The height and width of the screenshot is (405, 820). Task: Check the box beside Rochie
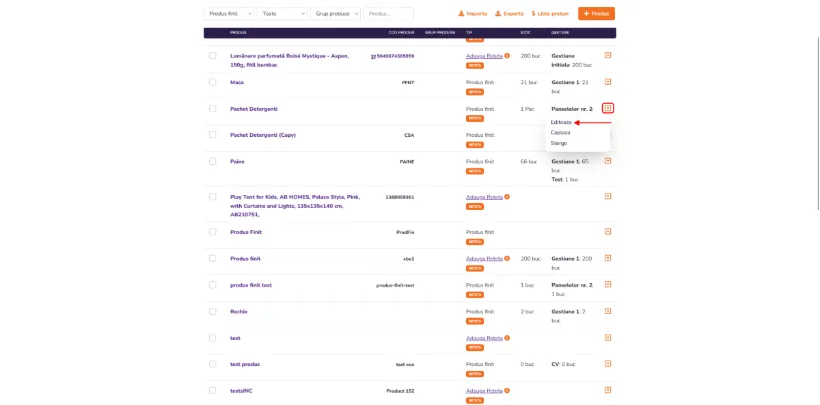212,311
